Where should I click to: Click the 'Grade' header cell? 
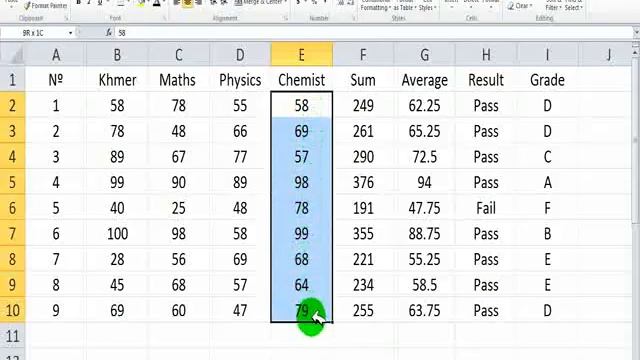(x=547, y=80)
